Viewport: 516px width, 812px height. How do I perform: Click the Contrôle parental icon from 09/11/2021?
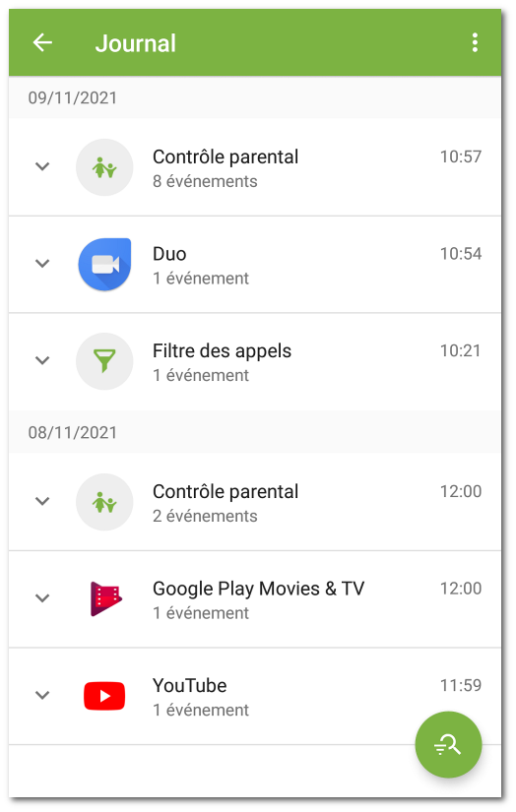tap(104, 167)
